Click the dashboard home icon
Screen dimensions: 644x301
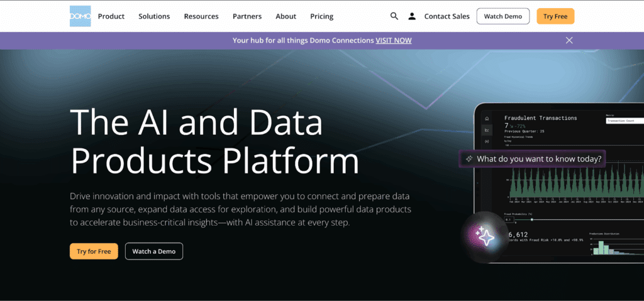coord(486,118)
